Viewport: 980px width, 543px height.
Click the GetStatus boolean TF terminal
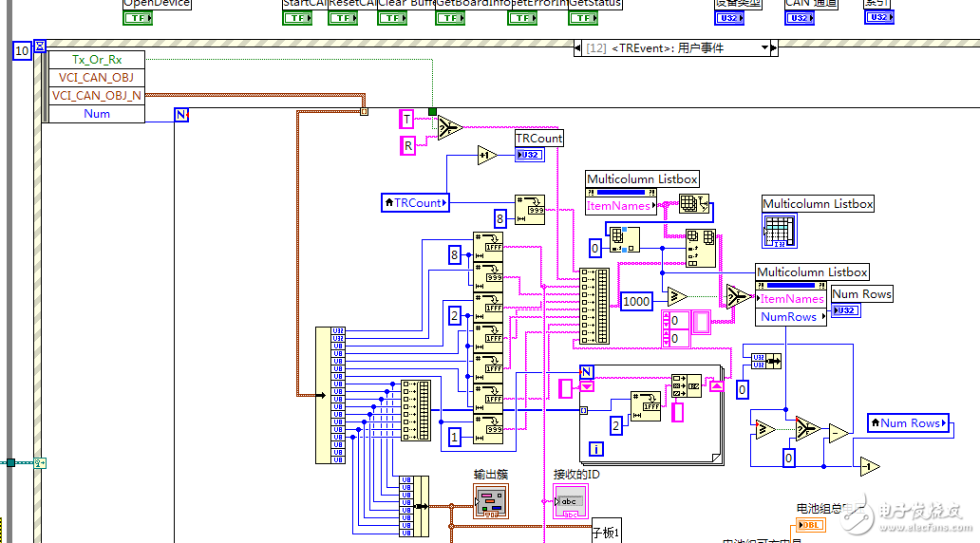click(x=583, y=18)
